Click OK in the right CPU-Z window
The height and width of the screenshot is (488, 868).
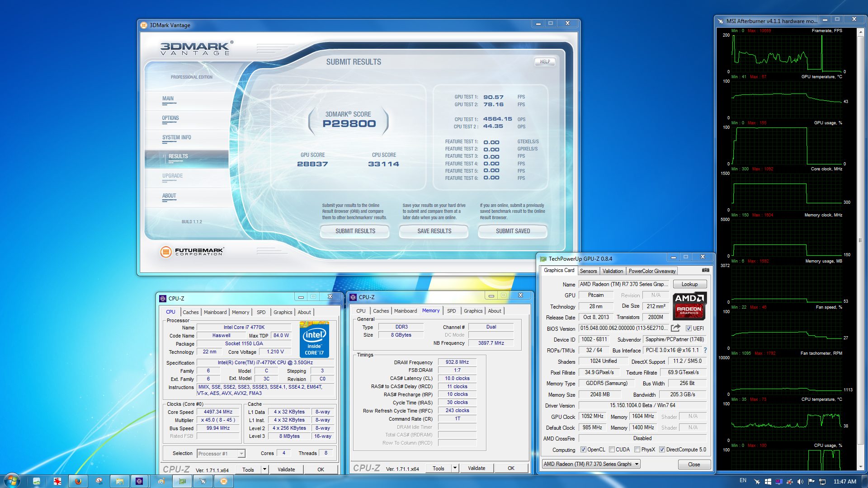[511, 468]
